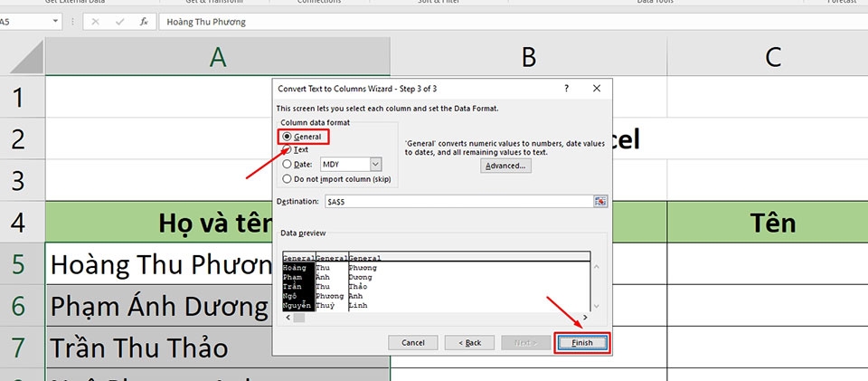Viewport: 868px width, 381px height.
Task: Click the formula bar Enter checkmark icon
Action: 119,22
